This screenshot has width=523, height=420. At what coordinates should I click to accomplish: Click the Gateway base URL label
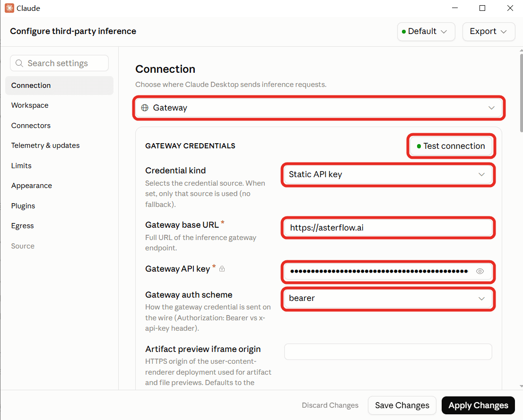point(182,225)
